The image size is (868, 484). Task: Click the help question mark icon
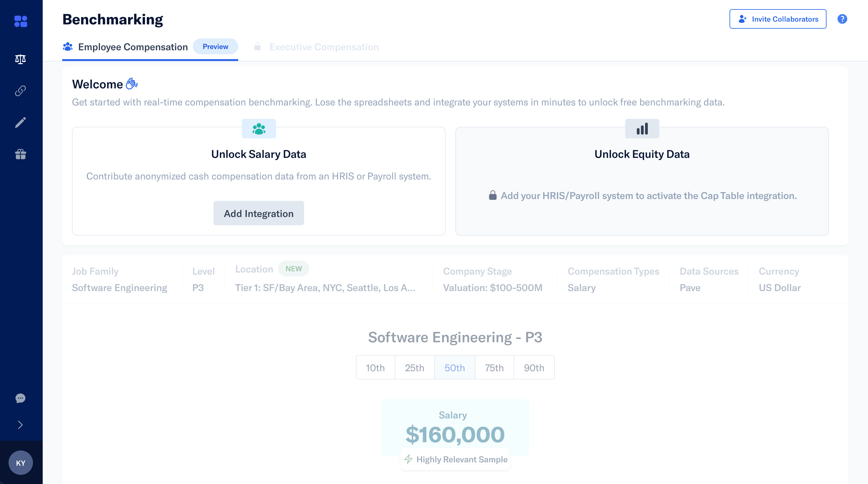(x=842, y=19)
